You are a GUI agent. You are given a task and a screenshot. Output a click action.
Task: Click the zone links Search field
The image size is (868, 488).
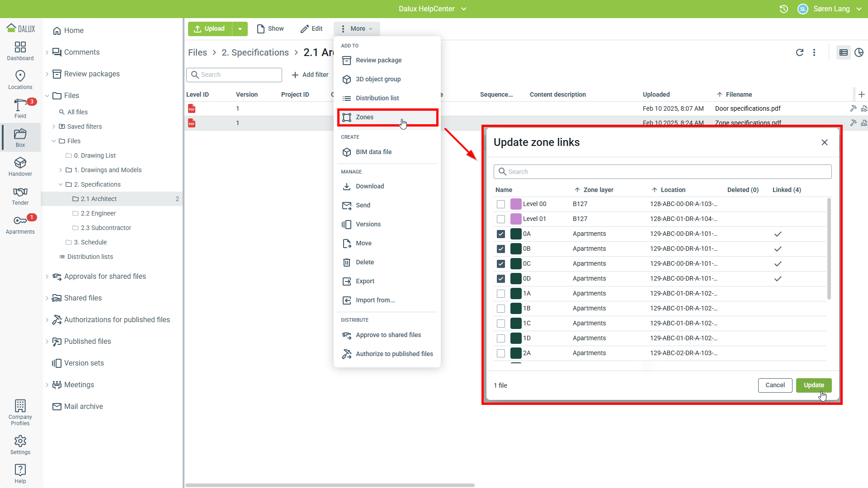coord(662,172)
